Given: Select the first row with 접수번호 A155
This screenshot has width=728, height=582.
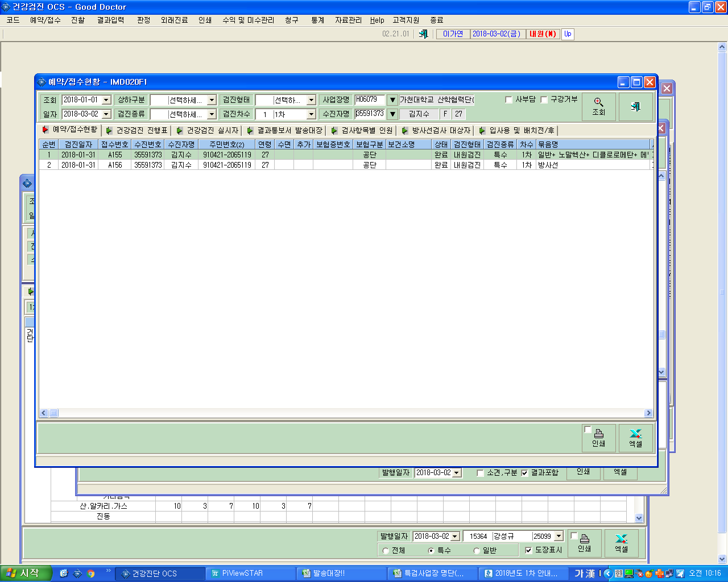Looking at the screenshot, I should click(x=347, y=155).
